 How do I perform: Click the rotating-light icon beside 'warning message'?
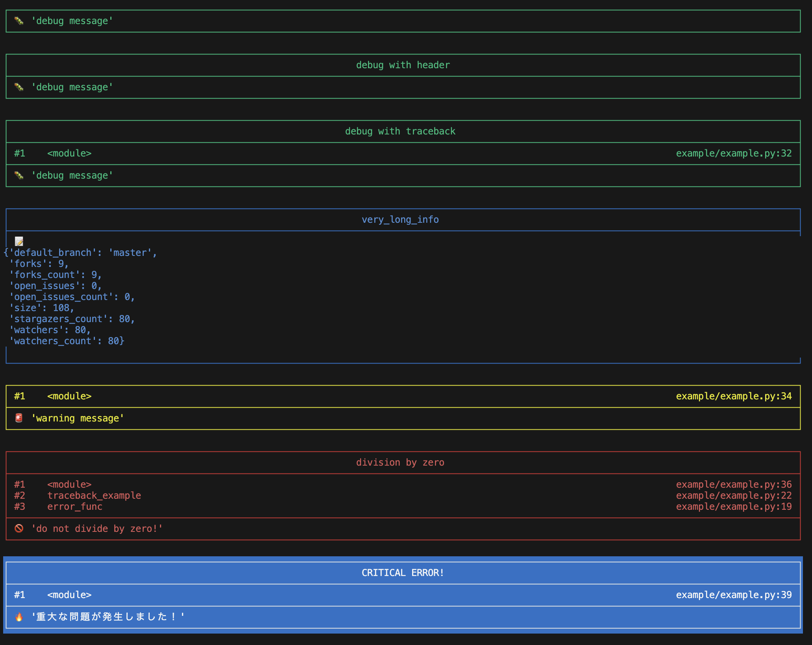tap(19, 418)
